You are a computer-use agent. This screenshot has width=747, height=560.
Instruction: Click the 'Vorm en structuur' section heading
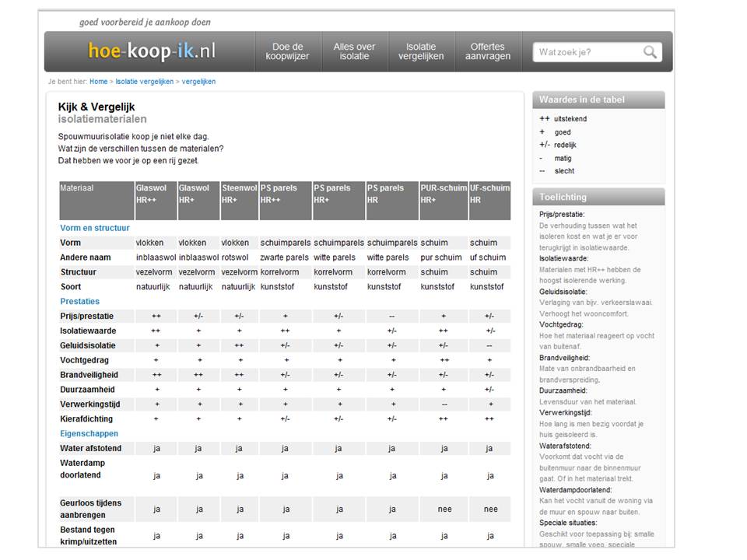(x=95, y=228)
